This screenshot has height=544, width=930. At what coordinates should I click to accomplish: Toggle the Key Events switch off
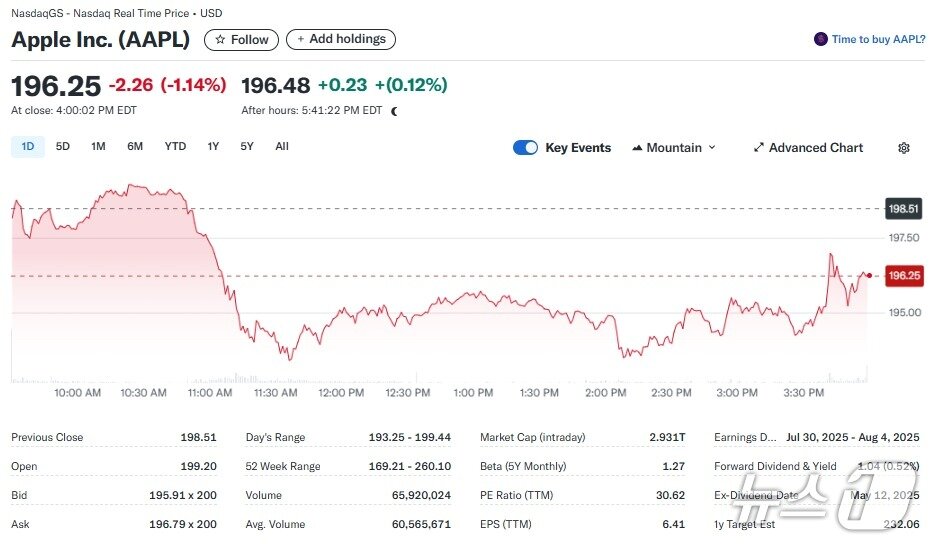[x=525, y=148]
